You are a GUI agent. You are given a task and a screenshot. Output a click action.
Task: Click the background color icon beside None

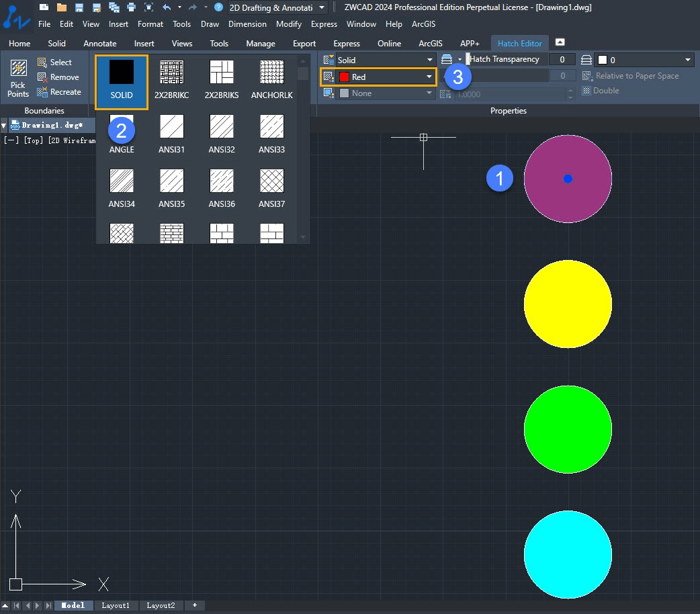pos(329,93)
